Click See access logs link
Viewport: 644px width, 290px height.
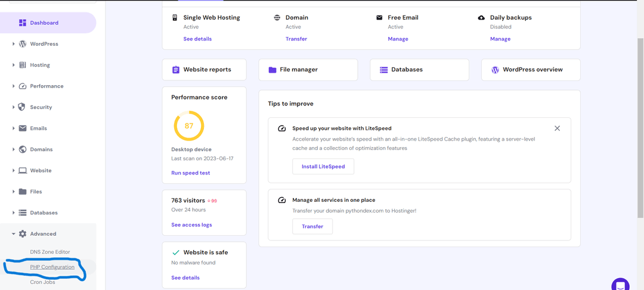[x=191, y=224]
